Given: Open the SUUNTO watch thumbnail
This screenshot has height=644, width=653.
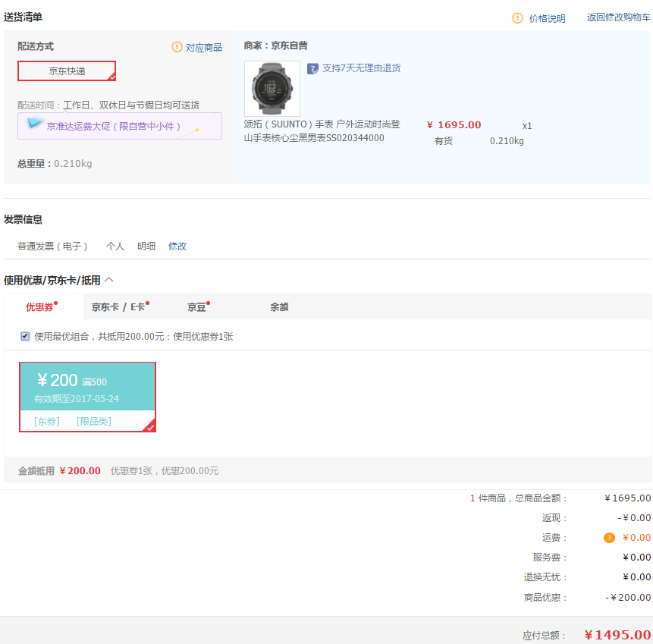Looking at the screenshot, I should 272,88.
